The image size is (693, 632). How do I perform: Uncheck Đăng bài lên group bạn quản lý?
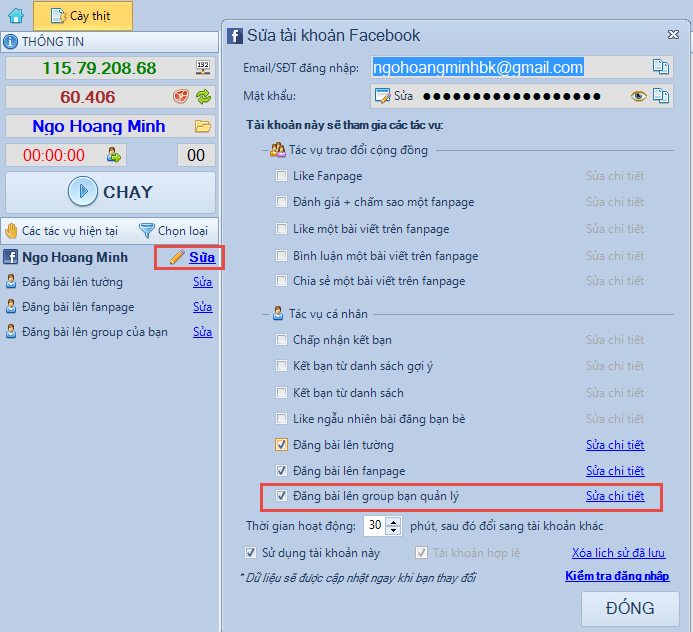(281, 496)
